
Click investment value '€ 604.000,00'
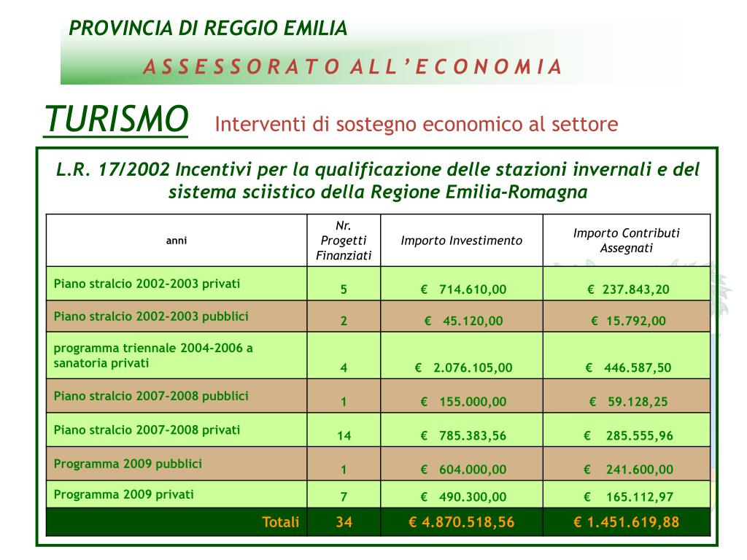click(463, 469)
